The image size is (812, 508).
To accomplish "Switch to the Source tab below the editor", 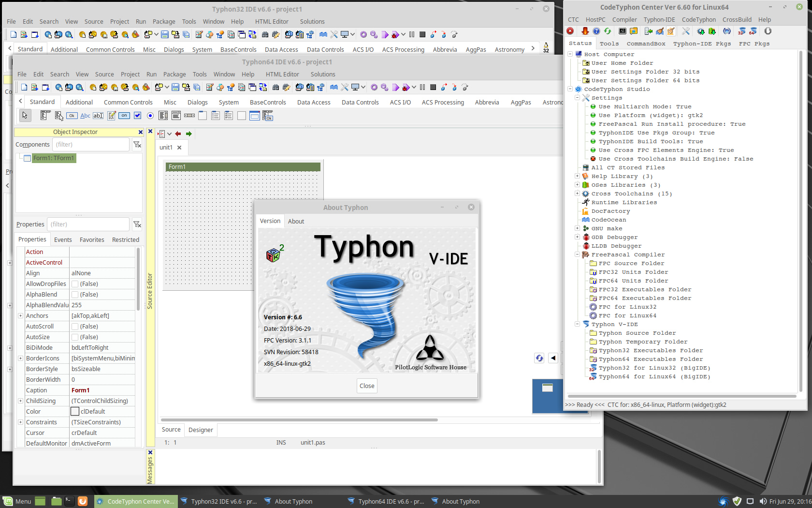I will [x=171, y=430].
